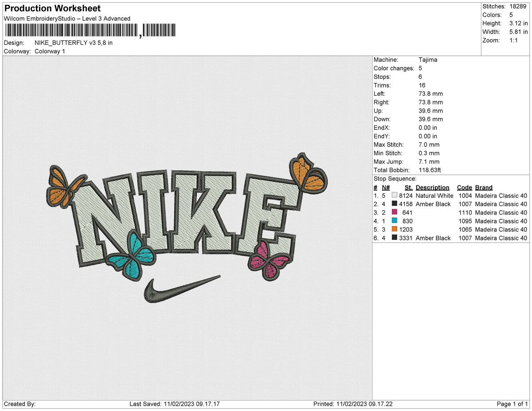This screenshot has width=532, height=411.
Task: Click the Brand column header
Action: (484, 187)
